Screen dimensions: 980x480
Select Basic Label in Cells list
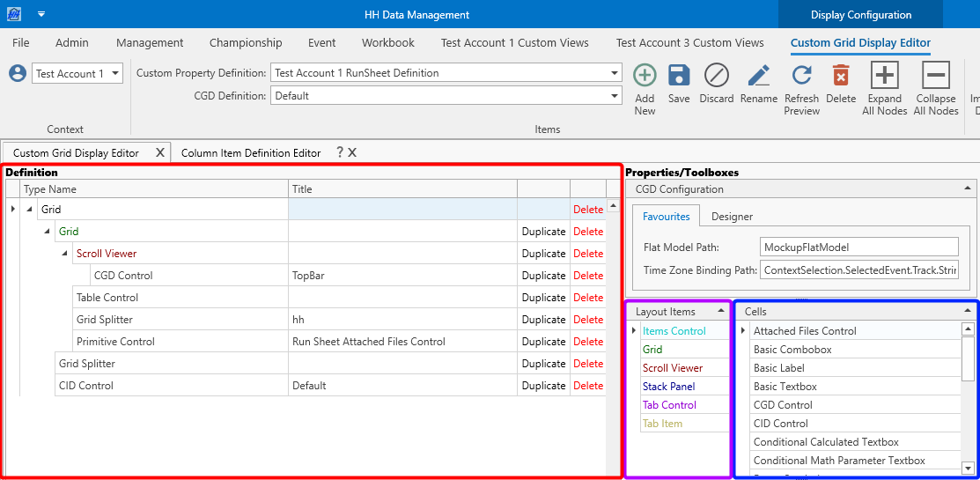[855, 367]
